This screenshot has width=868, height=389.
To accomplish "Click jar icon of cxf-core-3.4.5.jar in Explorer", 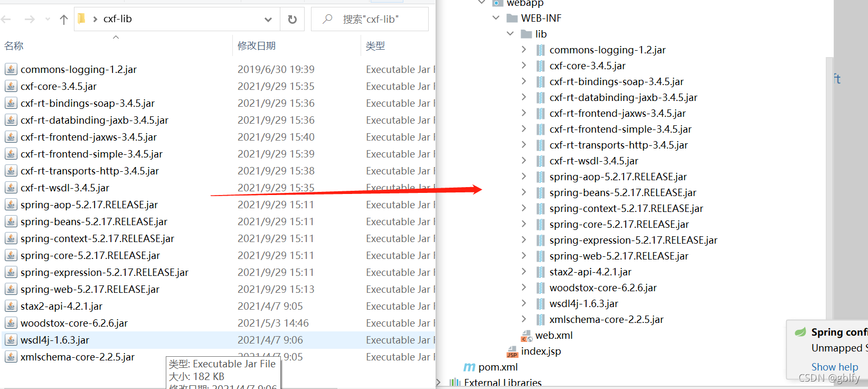I will tap(11, 86).
